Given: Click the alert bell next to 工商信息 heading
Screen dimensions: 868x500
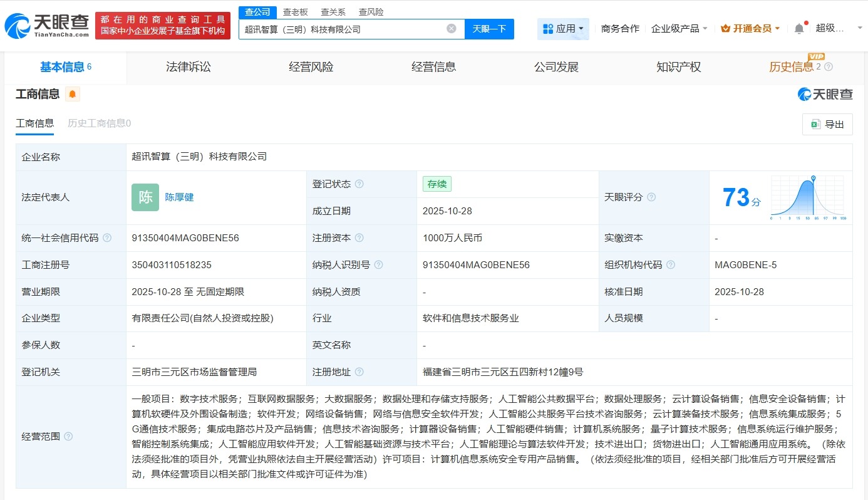Looking at the screenshot, I should (71, 94).
